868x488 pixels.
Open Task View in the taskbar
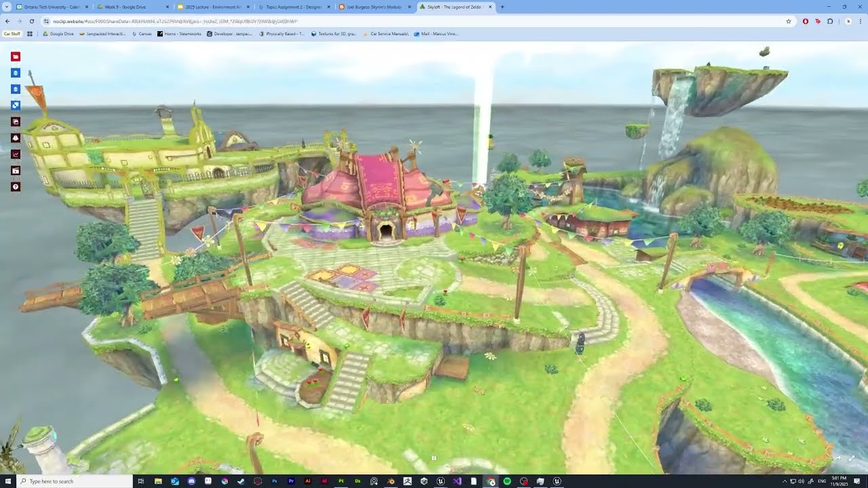[x=141, y=481]
